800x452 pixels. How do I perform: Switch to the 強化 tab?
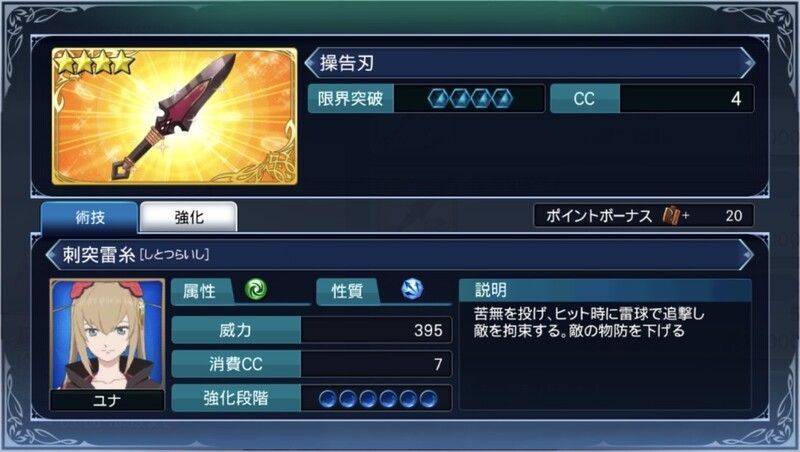click(189, 217)
